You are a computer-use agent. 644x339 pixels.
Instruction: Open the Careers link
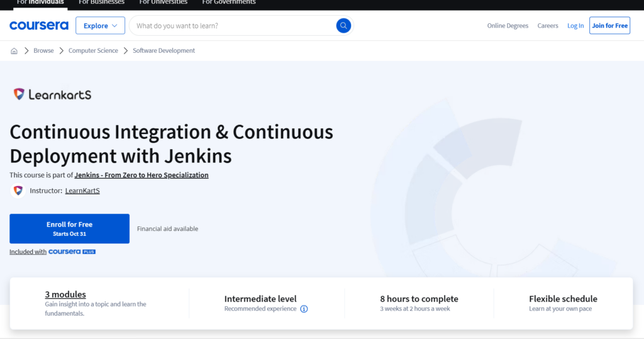click(x=548, y=26)
